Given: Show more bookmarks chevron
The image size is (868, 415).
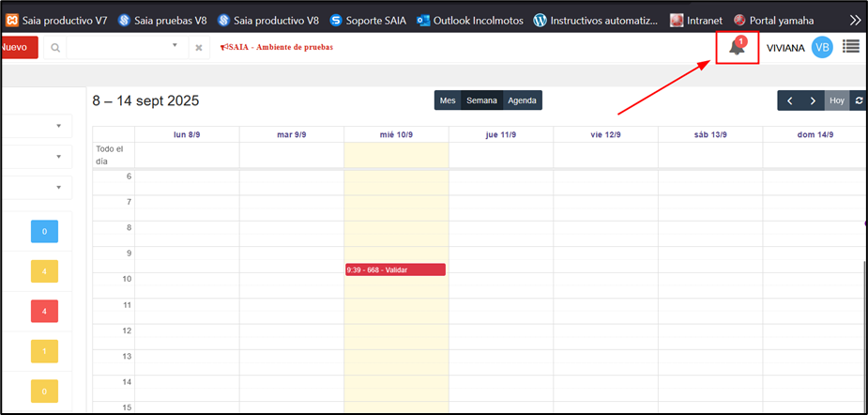Looking at the screenshot, I should [x=855, y=20].
